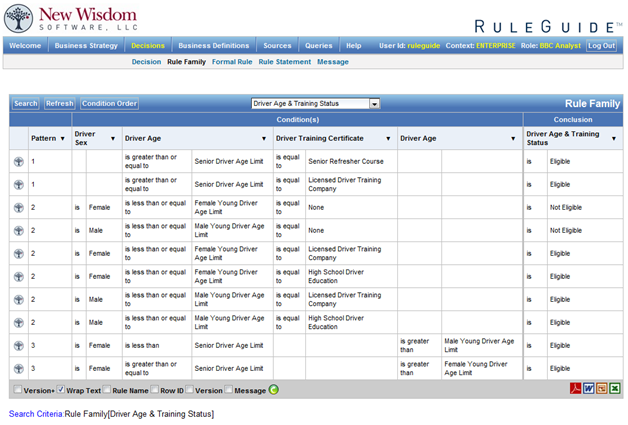Open the Driver Training Certificate column dropdown arrow
628x425 pixels.
pos(388,139)
